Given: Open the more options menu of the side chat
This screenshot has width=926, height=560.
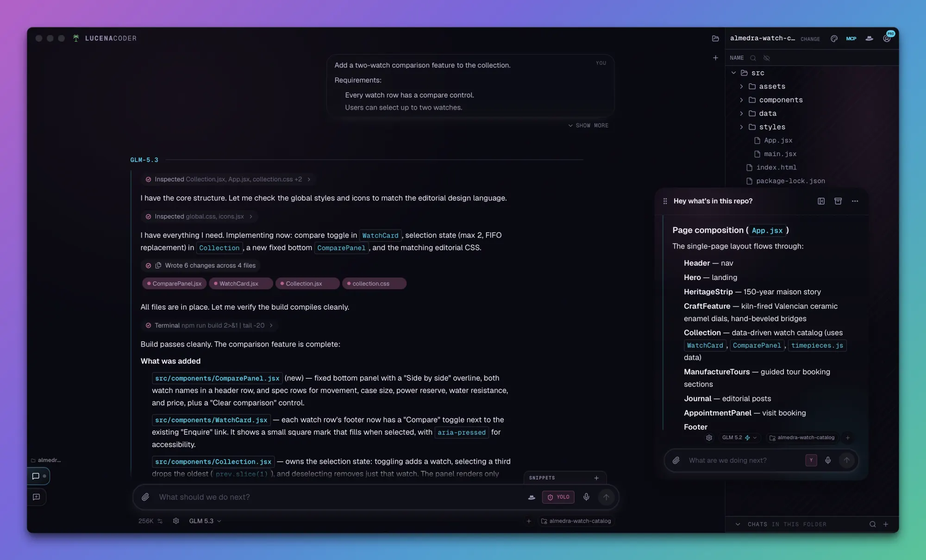Looking at the screenshot, I should point(855,201).
